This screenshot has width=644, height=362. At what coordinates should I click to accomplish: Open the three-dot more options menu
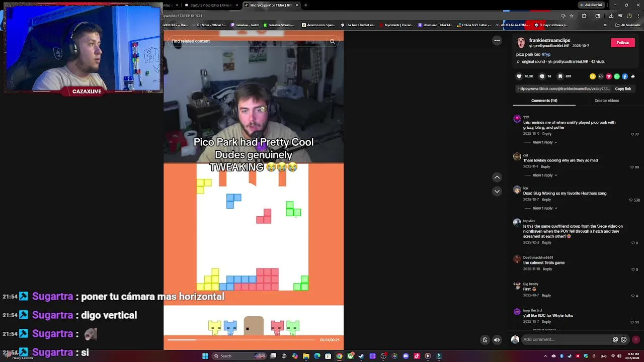tap(497, 40)
